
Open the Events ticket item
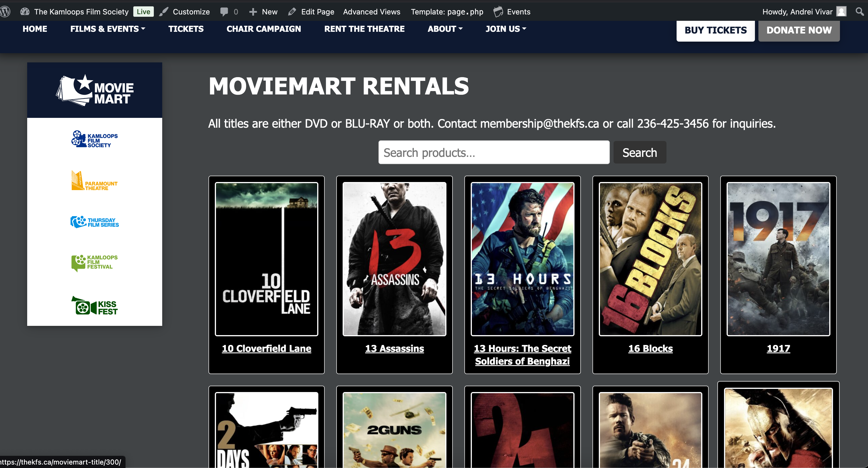pos(512,12)
